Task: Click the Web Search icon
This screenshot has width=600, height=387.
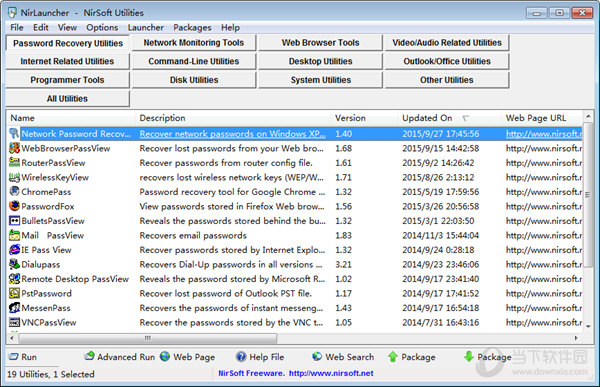Action: (317, 357)
